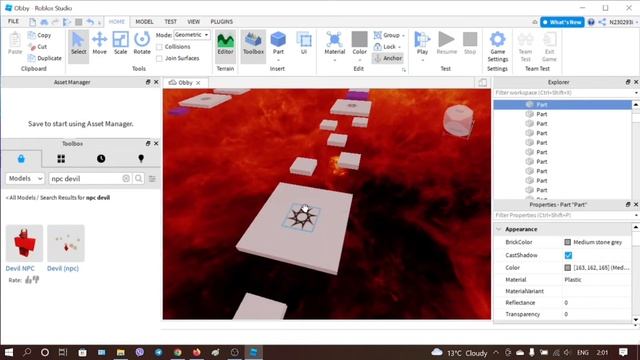Screen dimensions: 640x360
Task: Open the Chrome taskbar icon
Action: 177,352
